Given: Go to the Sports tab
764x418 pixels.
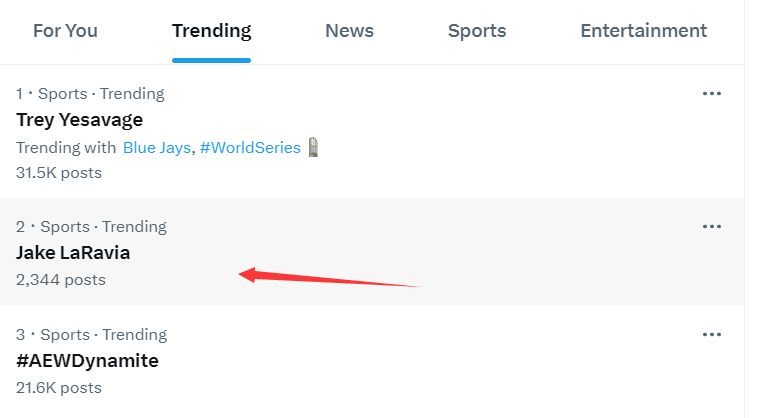Looking at the screenshot, I should point(477,31).
